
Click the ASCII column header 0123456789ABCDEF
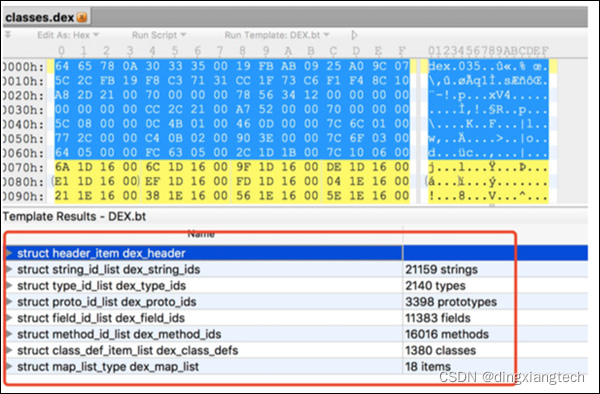point(489,50)
